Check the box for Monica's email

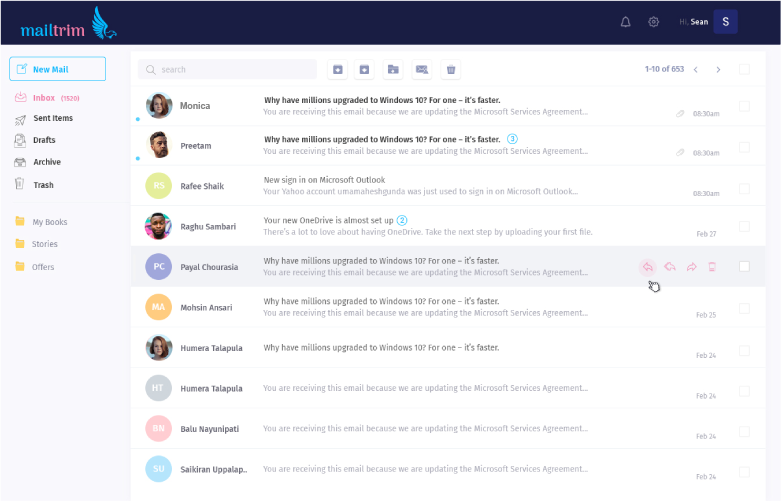pos(744,106)
